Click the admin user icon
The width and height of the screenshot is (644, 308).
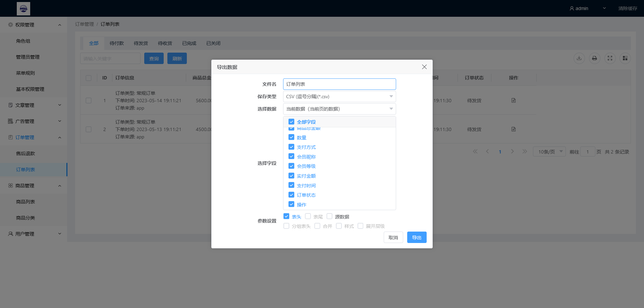(572, 8)
